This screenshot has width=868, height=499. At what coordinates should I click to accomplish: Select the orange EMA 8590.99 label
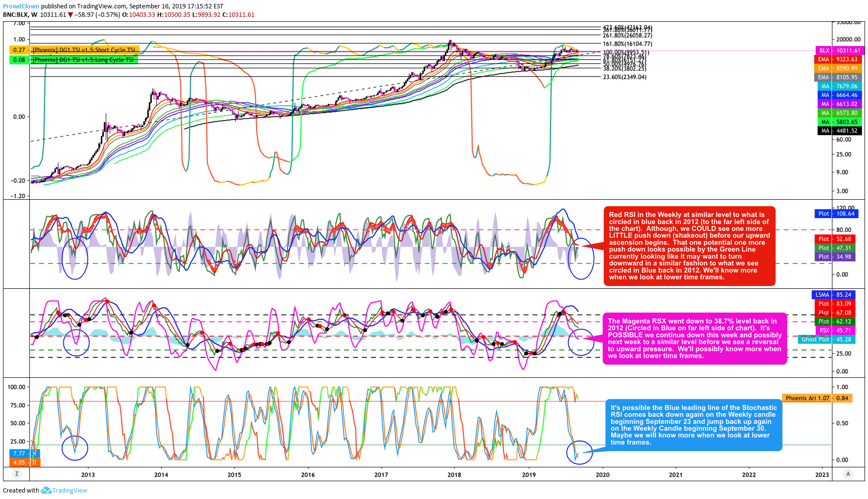point(838,68)
